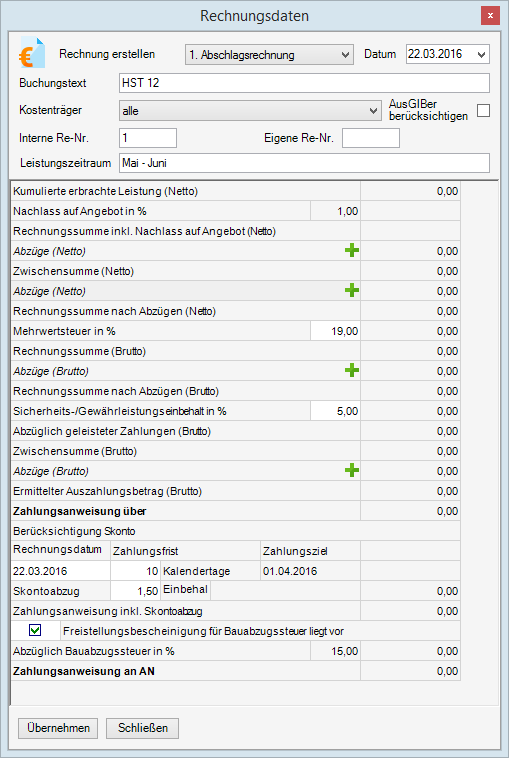Click the Bauabzugssteuer percentage 15,00
The width and height of the screenshot is (509, 758).
[335, 651]
